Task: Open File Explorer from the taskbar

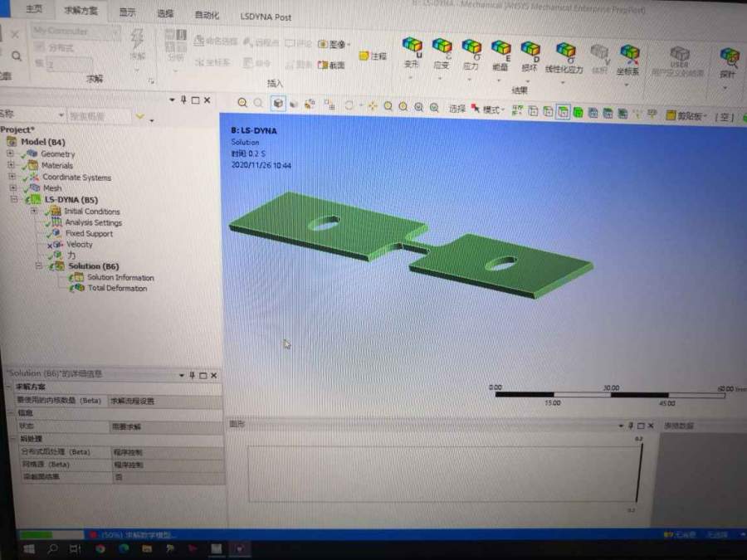Action: tap(147, 548)
